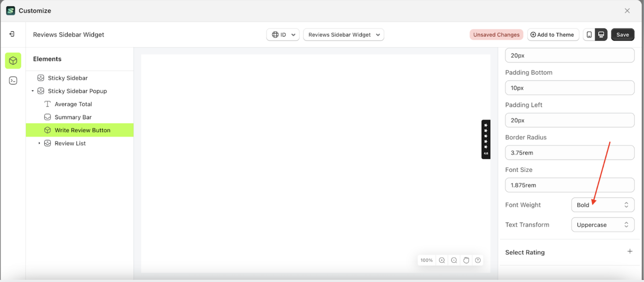Open the Elements panel cube icon
The height and width of the screenshot is (282, 644).
click(x=13, y=61)
